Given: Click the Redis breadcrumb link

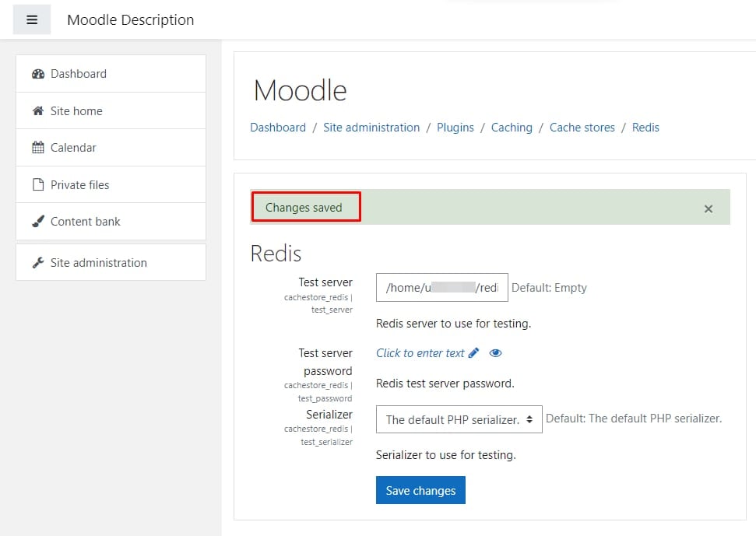Looking at the screenshot, I should (x=645, y=128).
